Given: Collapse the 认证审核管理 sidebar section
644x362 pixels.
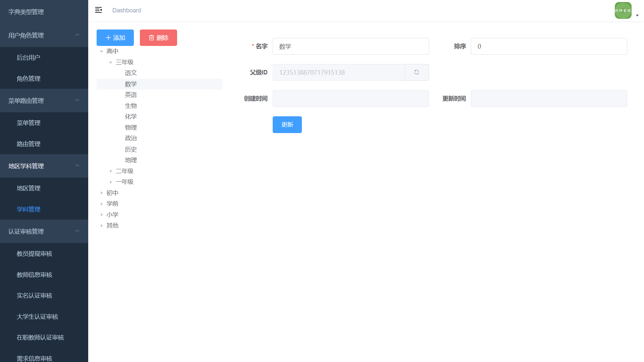Looking at the screenshot, I should (44, 231).
